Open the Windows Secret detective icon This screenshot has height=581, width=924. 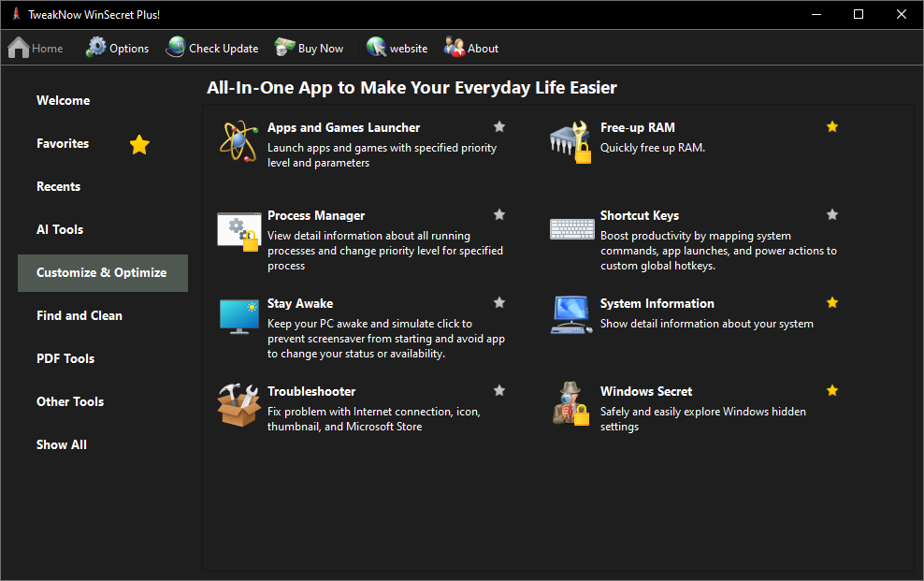[x=570, y=404]
